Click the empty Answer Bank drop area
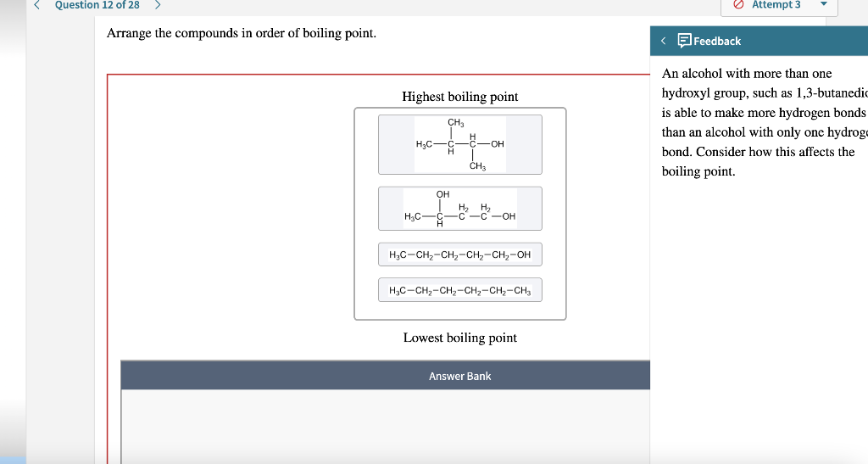 coord(386,427)
